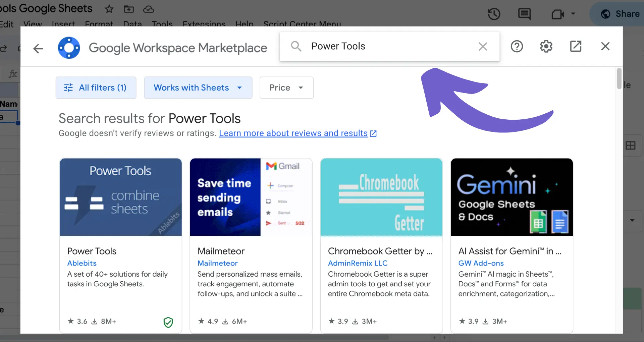Click Power Tools 3.6 star rating

tap(77, 322)
